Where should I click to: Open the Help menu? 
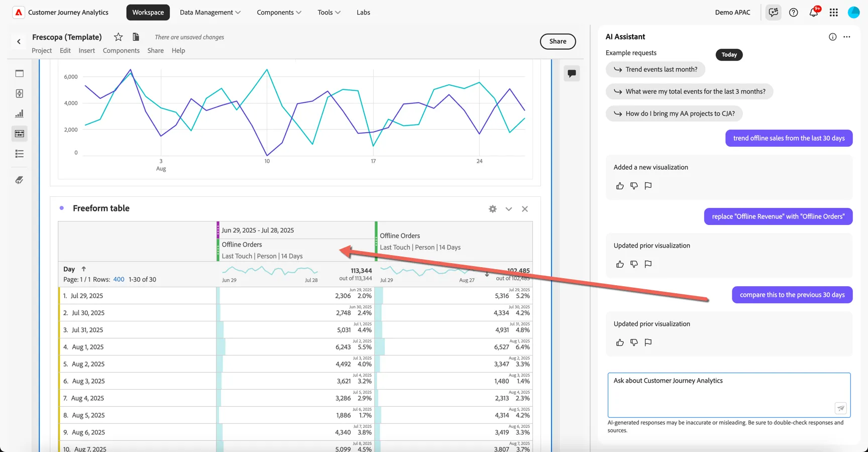coord(178,50)
